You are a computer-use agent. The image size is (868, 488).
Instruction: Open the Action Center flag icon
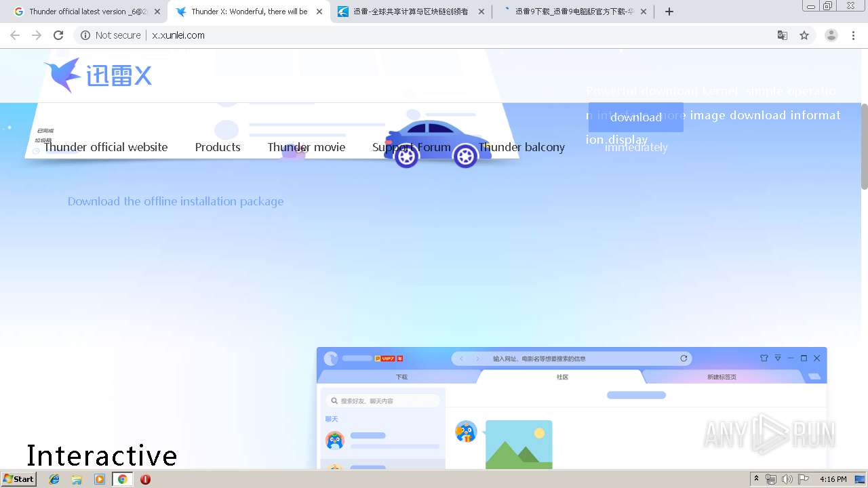[x=804, y=479]
